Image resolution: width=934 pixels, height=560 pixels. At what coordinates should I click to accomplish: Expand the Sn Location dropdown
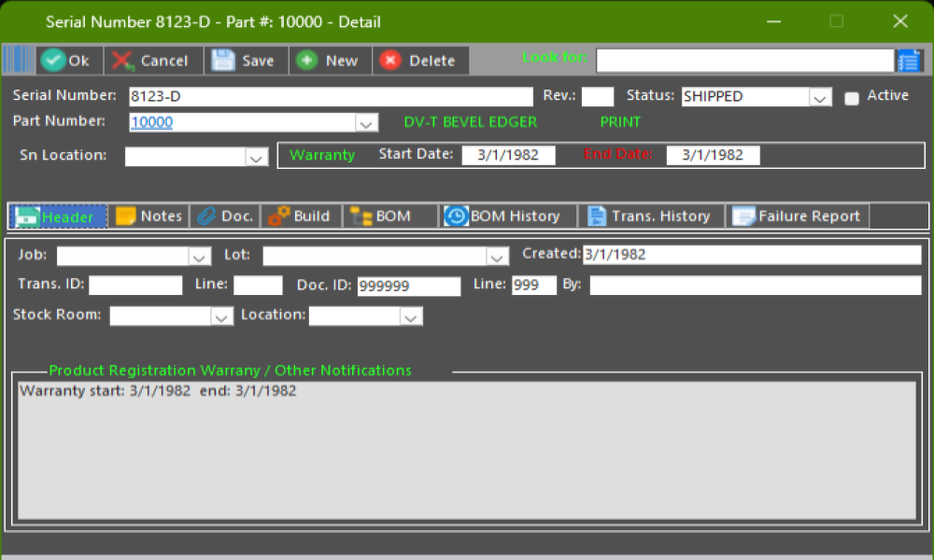point(256,158)
